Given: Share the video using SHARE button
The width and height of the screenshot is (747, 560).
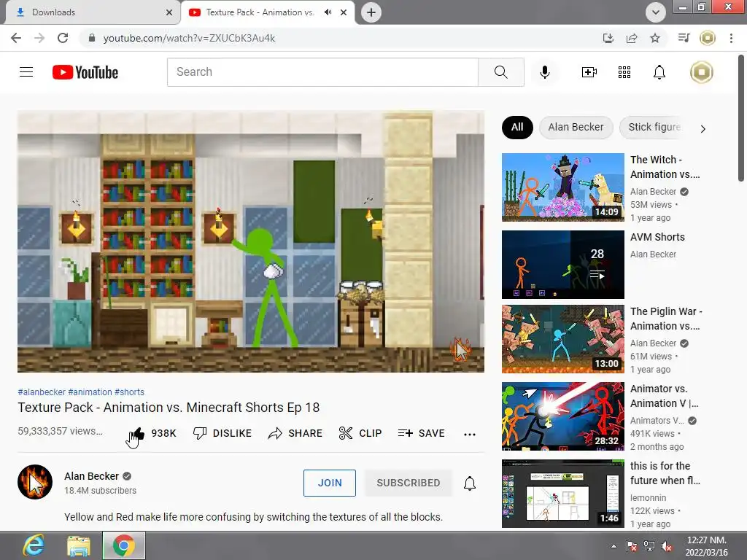Looking at the screenshot, I should [x=295, y=433].
